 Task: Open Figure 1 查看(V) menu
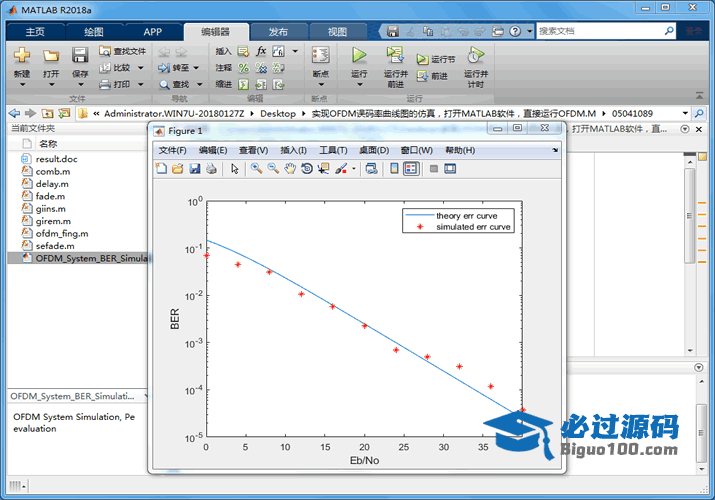coord(254,150)
